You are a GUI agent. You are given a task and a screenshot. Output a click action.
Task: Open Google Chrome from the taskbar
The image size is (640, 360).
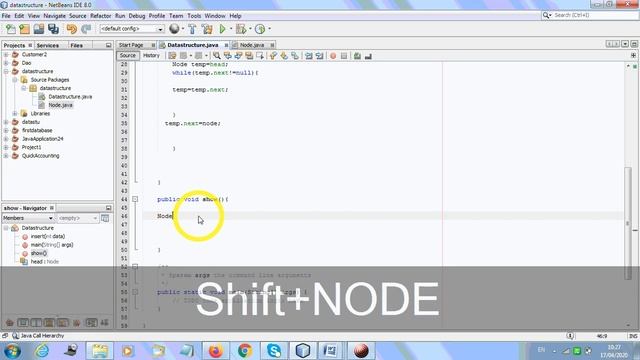[x=245, y=351]
